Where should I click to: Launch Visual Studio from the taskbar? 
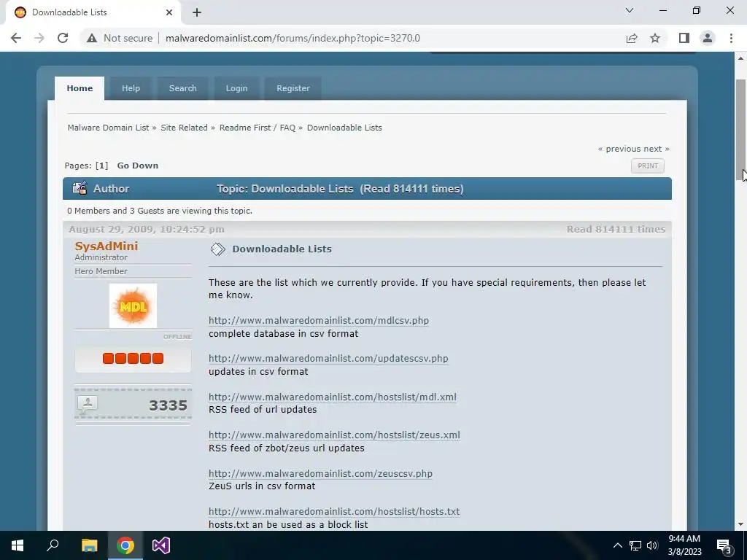pyautogui.click(x=161, y=545)
